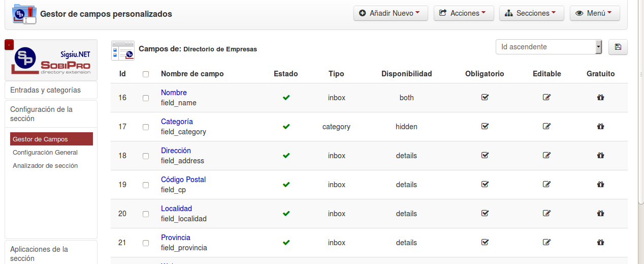Image resolution: width=644 pixels, height=264 pixels.
Task: Select Gestor de Campos in sidebar
Action: click(51, 139)
